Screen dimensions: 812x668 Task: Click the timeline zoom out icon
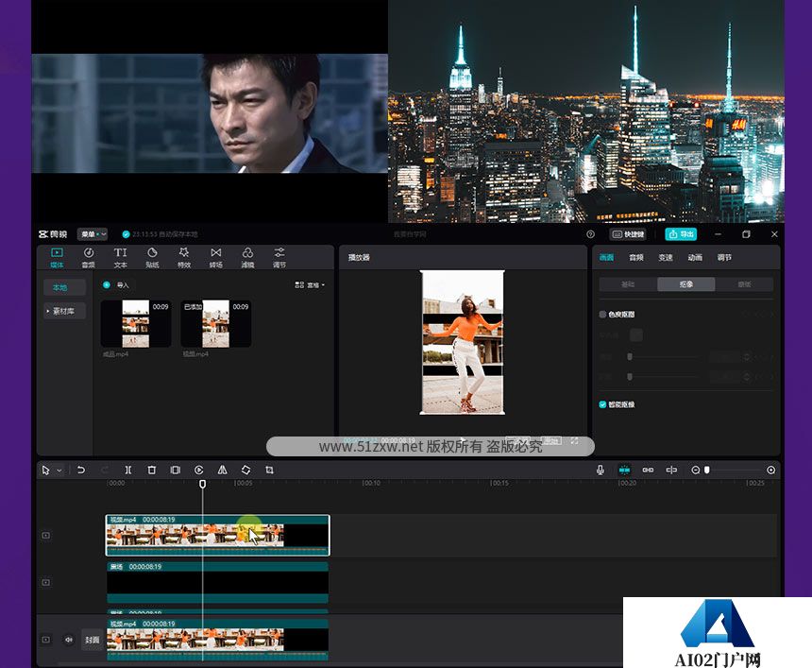coord(696,470)
